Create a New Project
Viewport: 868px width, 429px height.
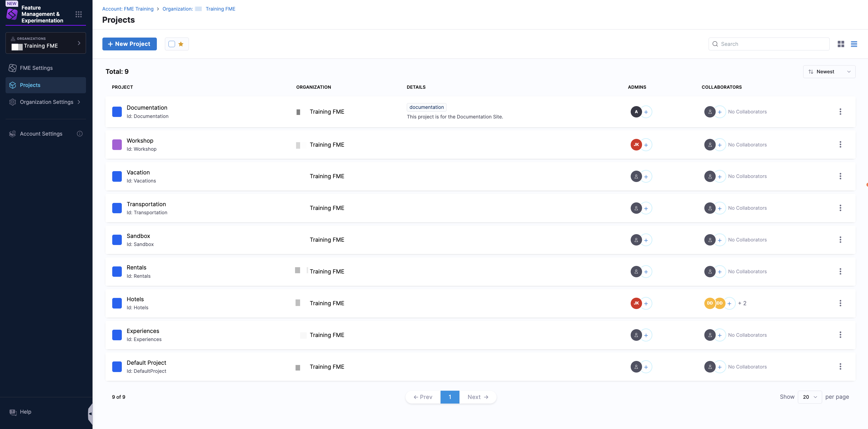pyautogui.click(x=129, y=44)
